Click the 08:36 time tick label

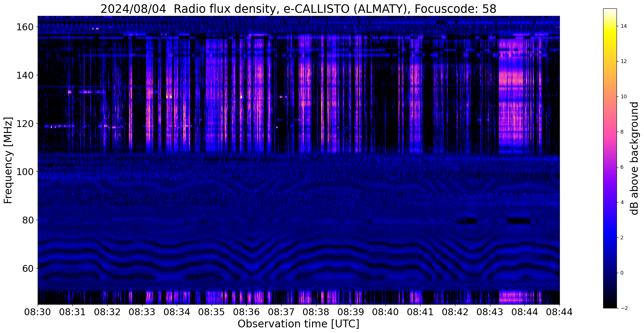[247, 312]
